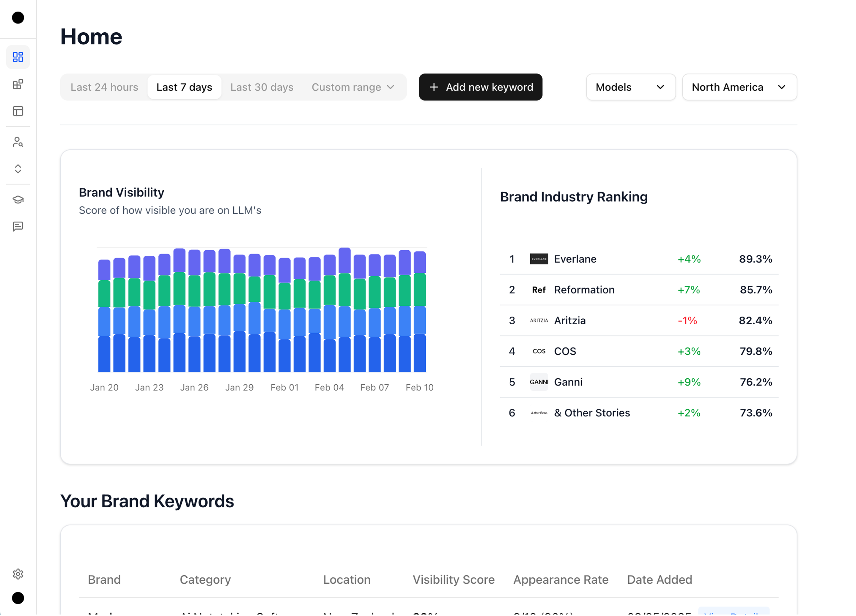Open the Custom range dropdown
The image size is (856, 616).
coord(353,88)
